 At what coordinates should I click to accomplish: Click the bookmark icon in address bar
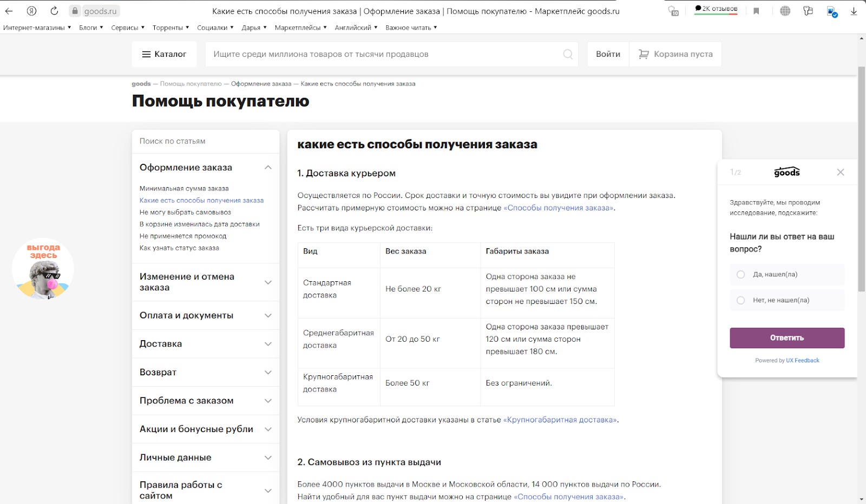pos(756,11)
